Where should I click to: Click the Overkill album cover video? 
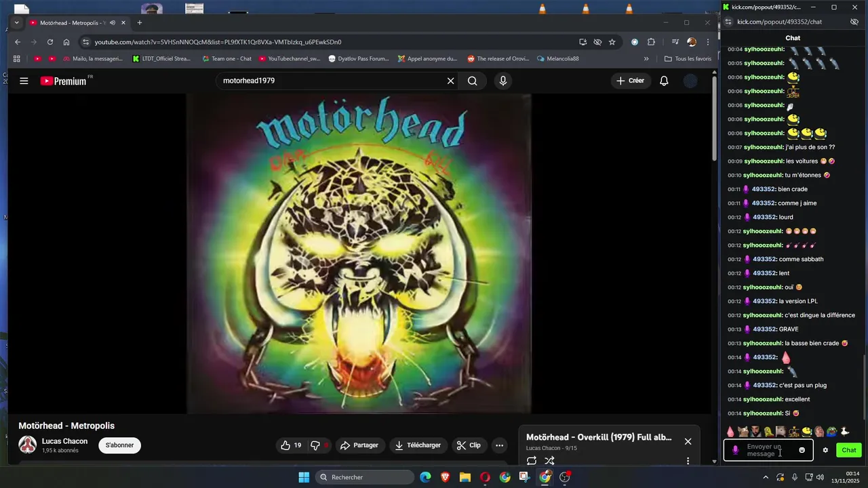[359, 253]
